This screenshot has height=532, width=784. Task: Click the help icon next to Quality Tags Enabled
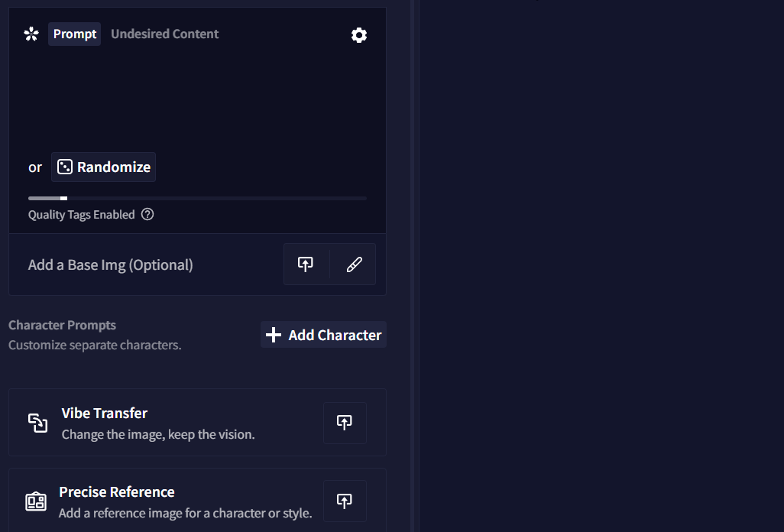point(147,215)
